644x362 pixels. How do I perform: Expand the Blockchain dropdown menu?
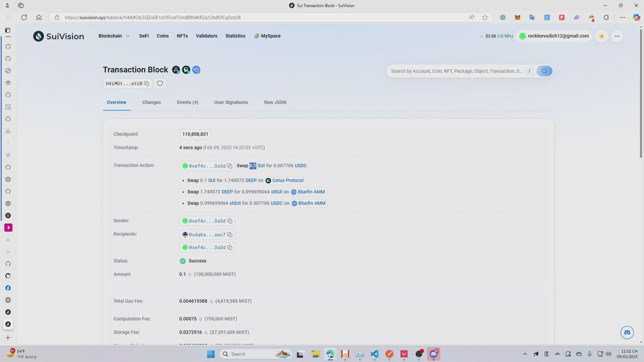tap(114, 36)
